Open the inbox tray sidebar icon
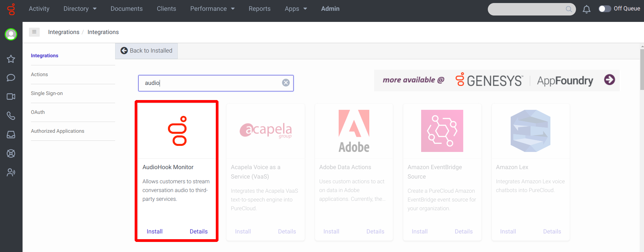 (11, 134)
